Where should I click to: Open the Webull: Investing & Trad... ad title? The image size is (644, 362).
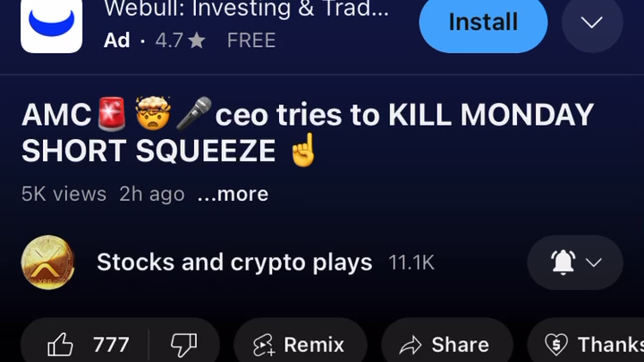[247, 9]
